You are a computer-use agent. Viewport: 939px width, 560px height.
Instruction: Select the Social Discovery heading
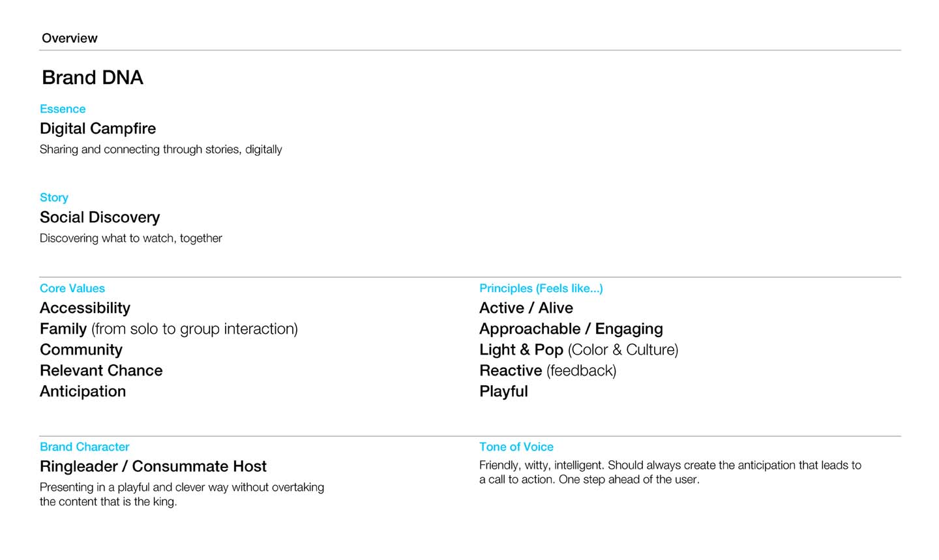[x=100, y=217]
